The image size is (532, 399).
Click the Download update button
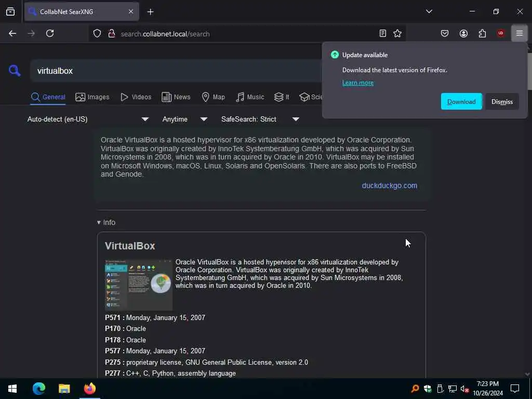(x=461, y=101)
